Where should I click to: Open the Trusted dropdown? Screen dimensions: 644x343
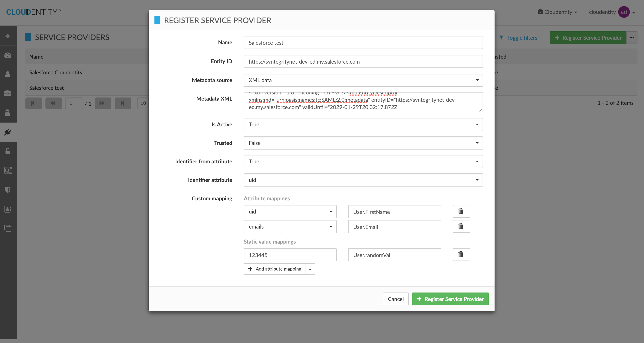coord(363,143)
